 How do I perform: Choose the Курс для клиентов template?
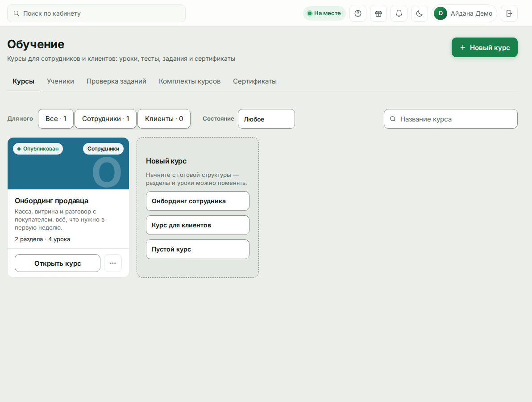198,225
